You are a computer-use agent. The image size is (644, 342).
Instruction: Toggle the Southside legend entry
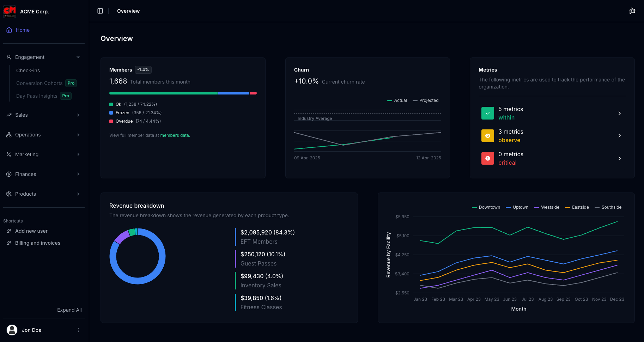click(x=608, y=207)
